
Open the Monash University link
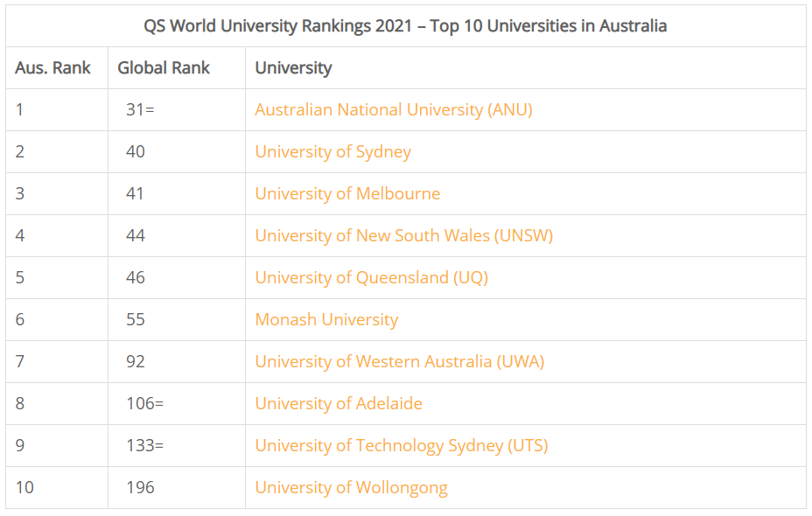click(326, 320)
